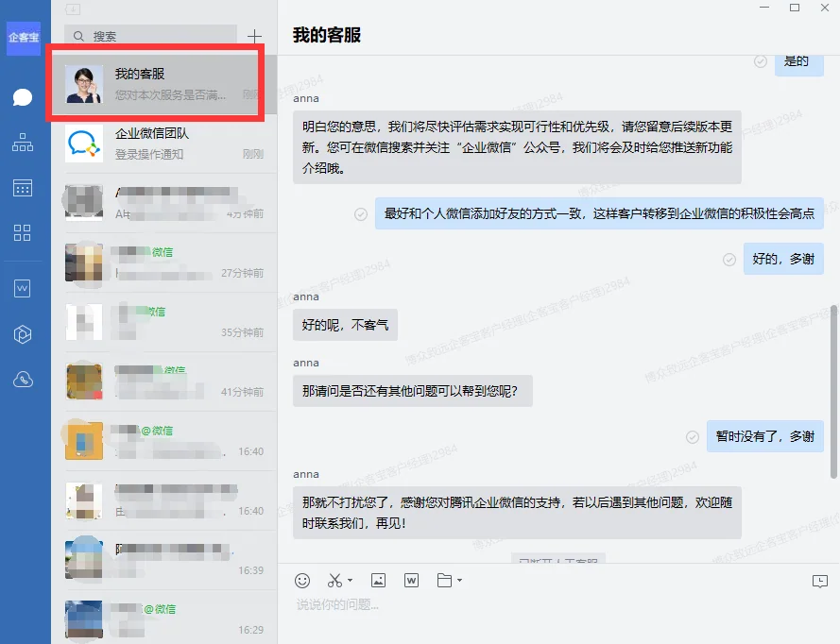840x644 pixels.
Task: Click message bubble 好的呢，不客气
Action: click(345, 325)
